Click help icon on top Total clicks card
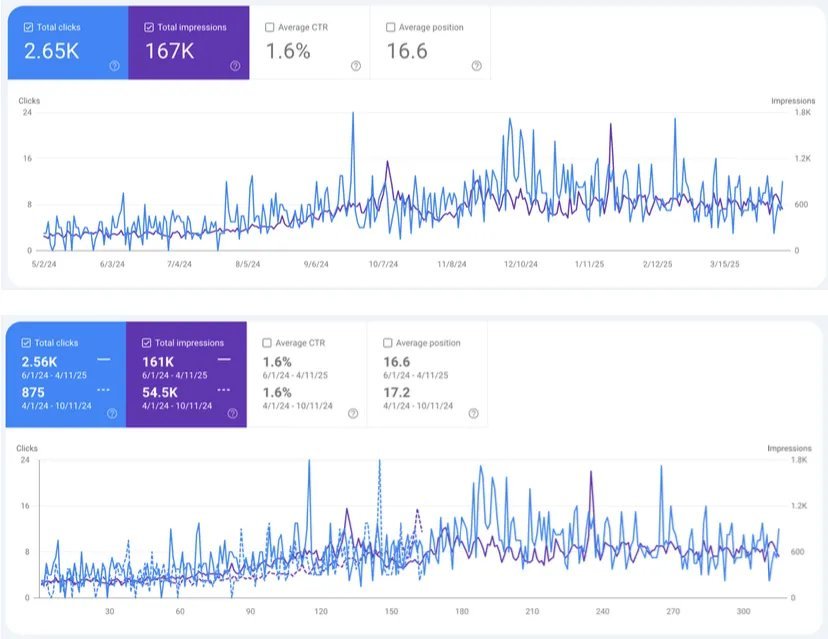828x639 pixels. (114, 65)
